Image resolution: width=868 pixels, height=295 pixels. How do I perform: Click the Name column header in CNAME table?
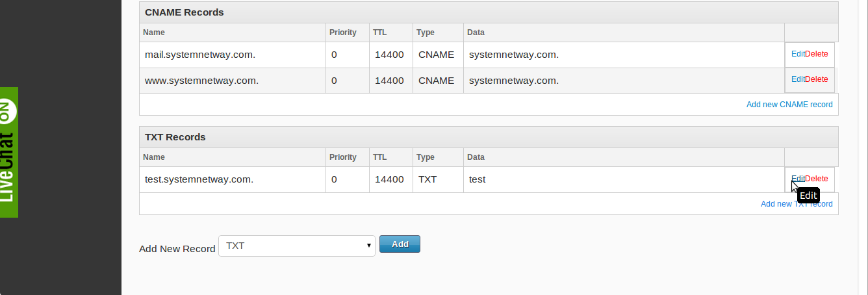(154, 32)
